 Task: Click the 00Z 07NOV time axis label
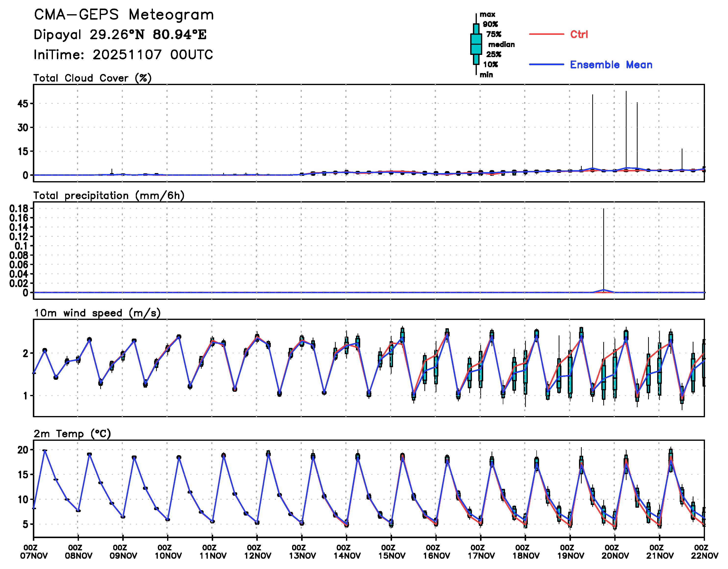(34, 552)
